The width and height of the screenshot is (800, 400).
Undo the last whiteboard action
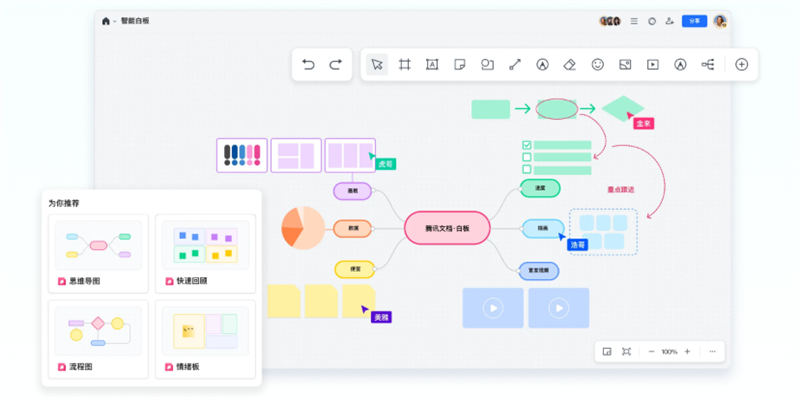click(308, 64)
